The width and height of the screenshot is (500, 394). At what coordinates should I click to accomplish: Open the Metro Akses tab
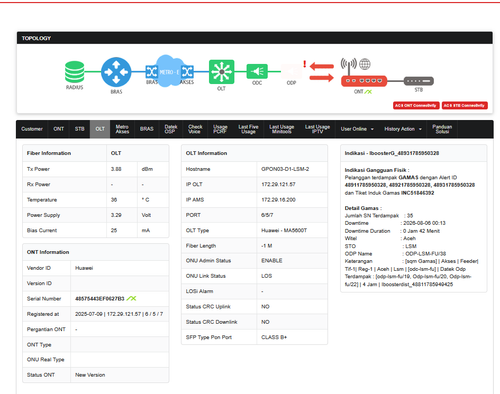coord(122,129)
